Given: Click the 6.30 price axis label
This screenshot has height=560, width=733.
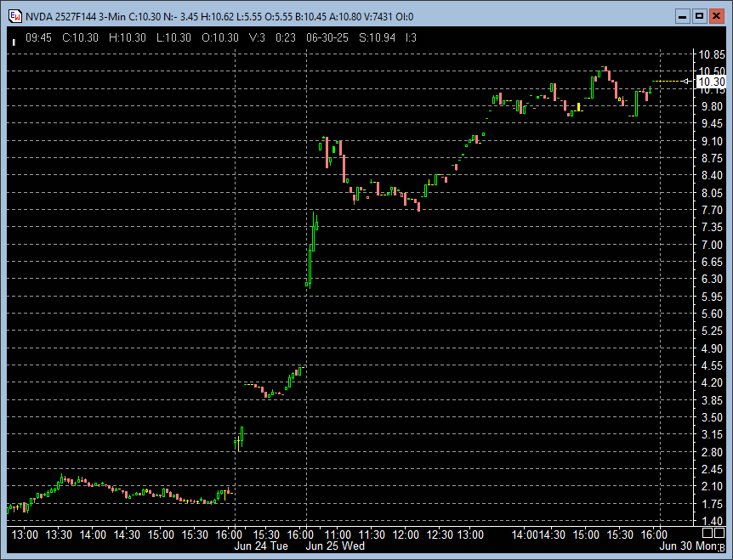Looking at the screenshot, I should pos(712,279).
